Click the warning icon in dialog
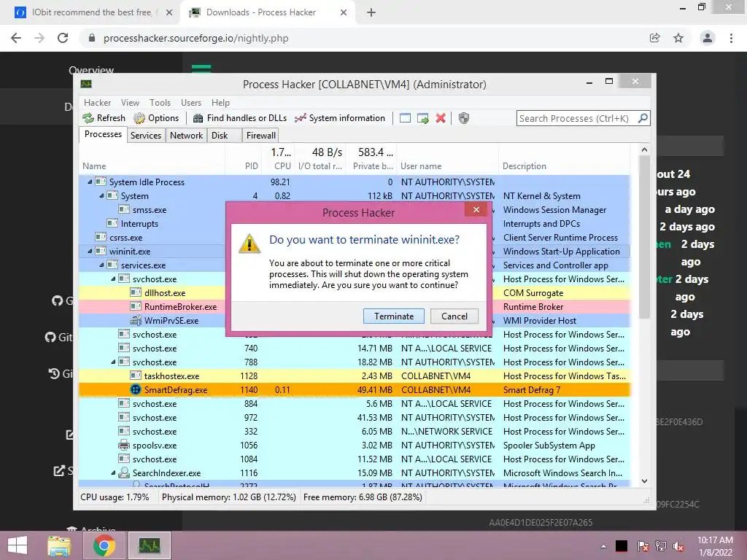The width and height of the screenshot is (747, 560). pyautogui.click(x=249, y=244)
